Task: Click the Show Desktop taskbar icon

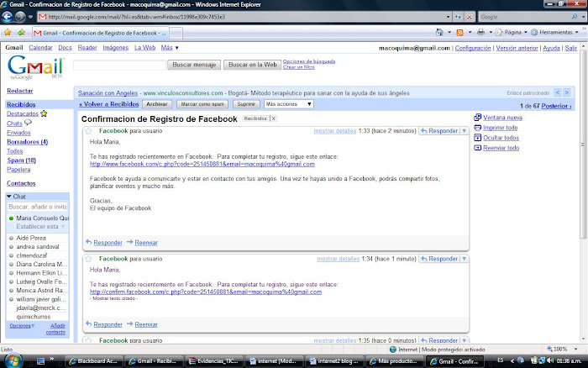Action: [x=40, y=361]
